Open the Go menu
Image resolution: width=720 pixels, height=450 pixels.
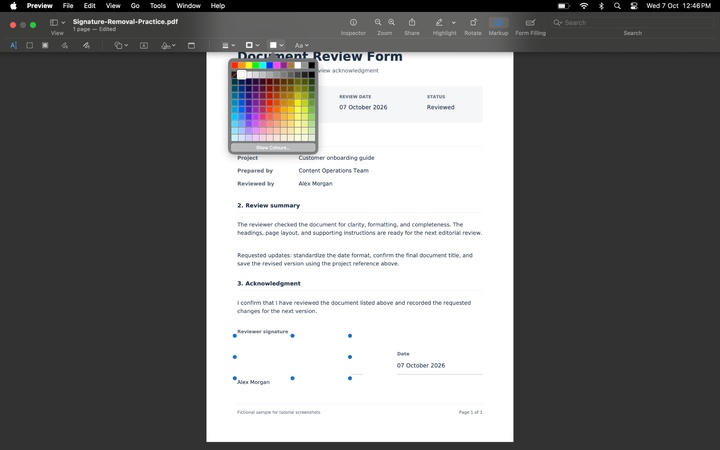[x=135, y=6]
